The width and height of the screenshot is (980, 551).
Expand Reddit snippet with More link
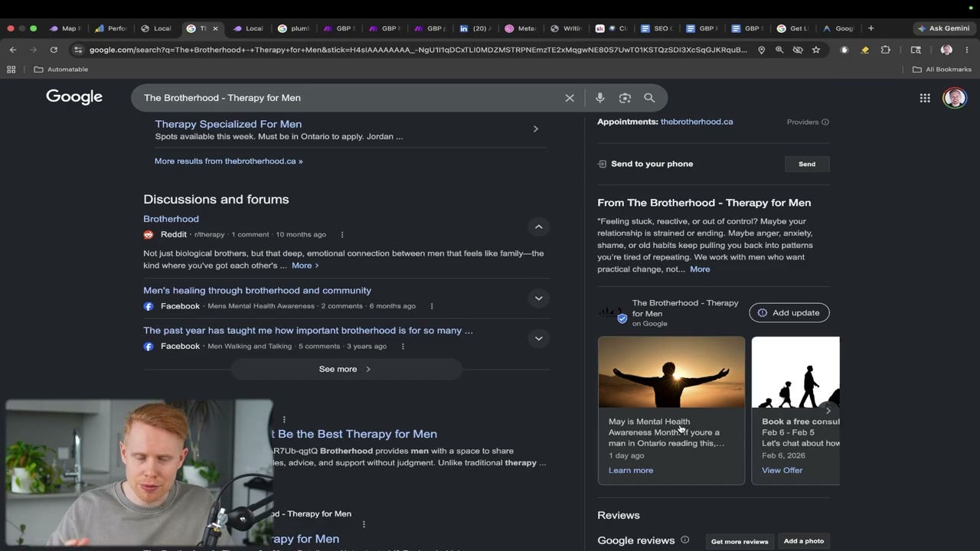(305, 266)
